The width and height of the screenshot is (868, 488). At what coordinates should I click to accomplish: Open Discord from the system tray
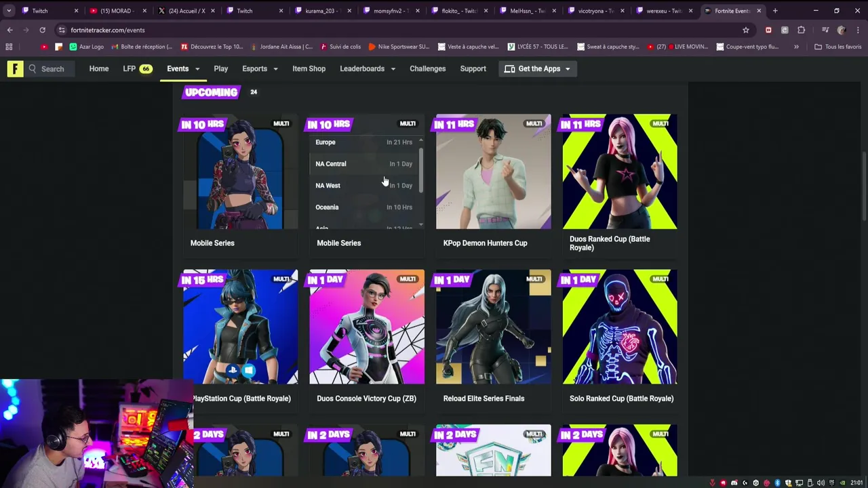point(734,483)
